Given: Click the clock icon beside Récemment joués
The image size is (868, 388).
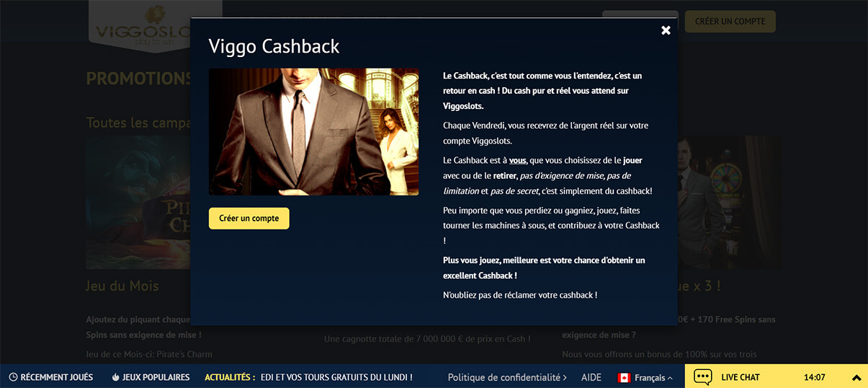Looking at the screenshot, I should click(13, 377).
